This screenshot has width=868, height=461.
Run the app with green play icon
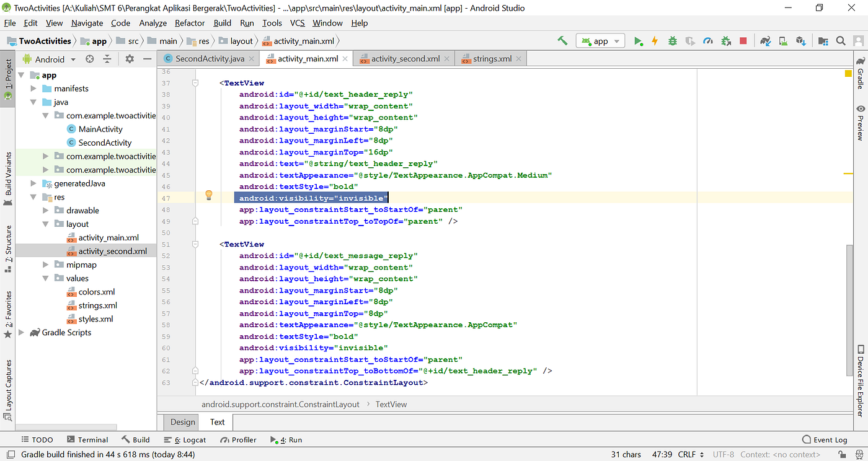tap(638, 41)
